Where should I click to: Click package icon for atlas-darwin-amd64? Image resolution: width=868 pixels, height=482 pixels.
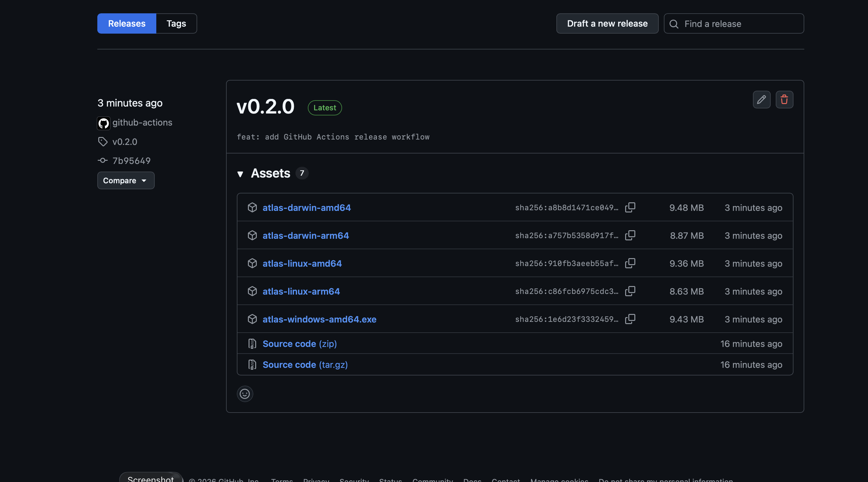point(252,208)
